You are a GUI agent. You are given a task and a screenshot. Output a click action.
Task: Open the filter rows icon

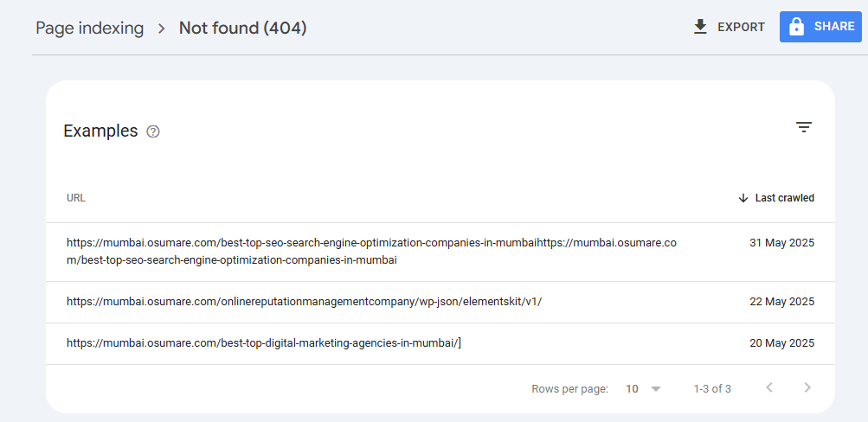point(804,127)
